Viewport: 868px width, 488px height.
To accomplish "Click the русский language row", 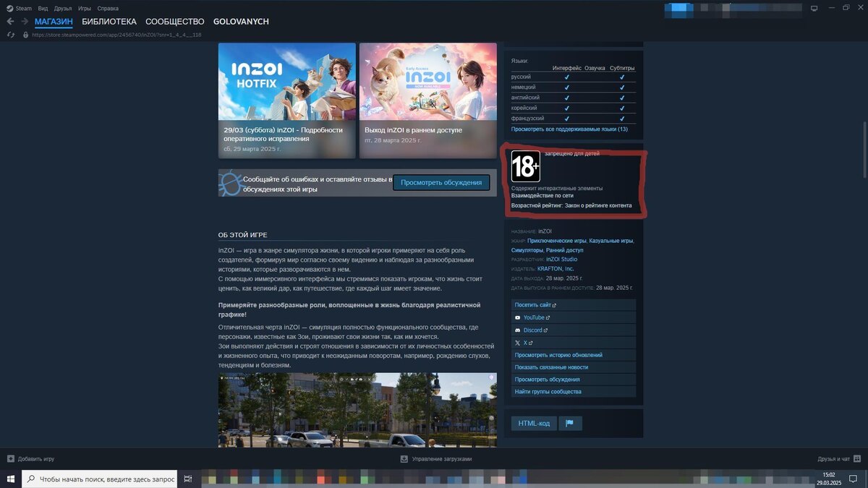I will pyautogui.click(x=574, y=77).
